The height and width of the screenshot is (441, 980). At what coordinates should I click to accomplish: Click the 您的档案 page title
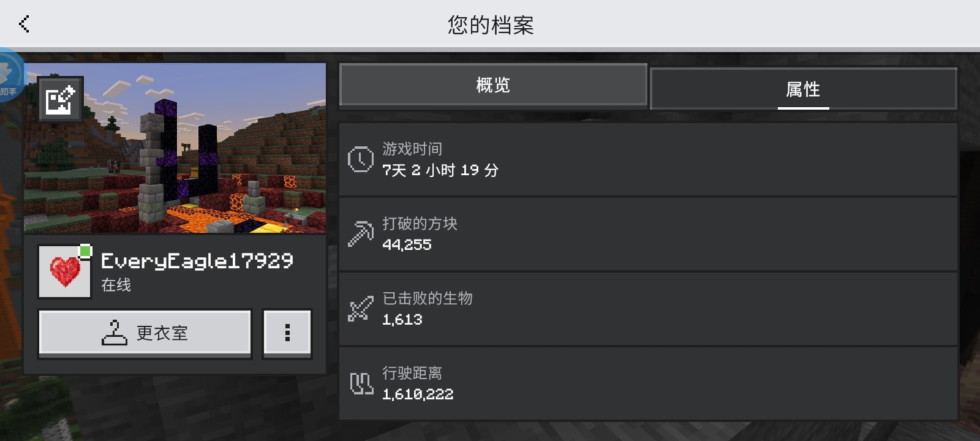(491, 25)
